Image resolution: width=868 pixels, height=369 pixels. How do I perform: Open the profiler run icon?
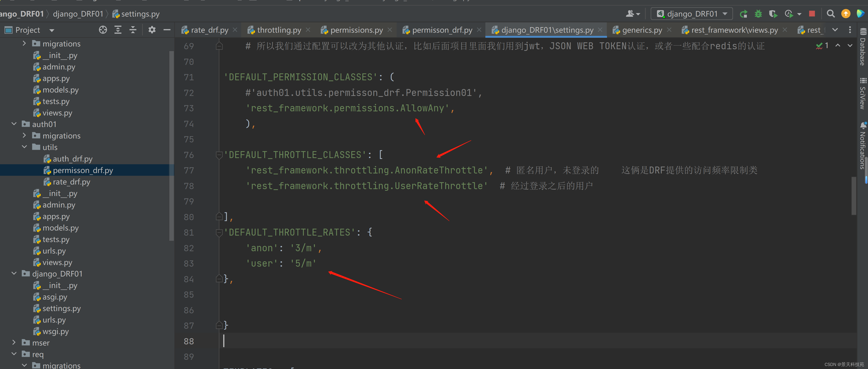(789, 14)
